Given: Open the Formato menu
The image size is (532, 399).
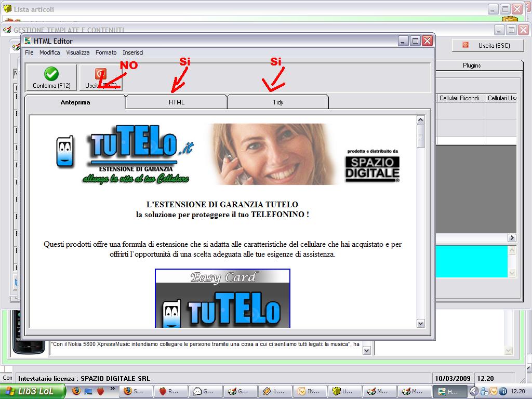Looking at the screenshot, I should [106, 52].
